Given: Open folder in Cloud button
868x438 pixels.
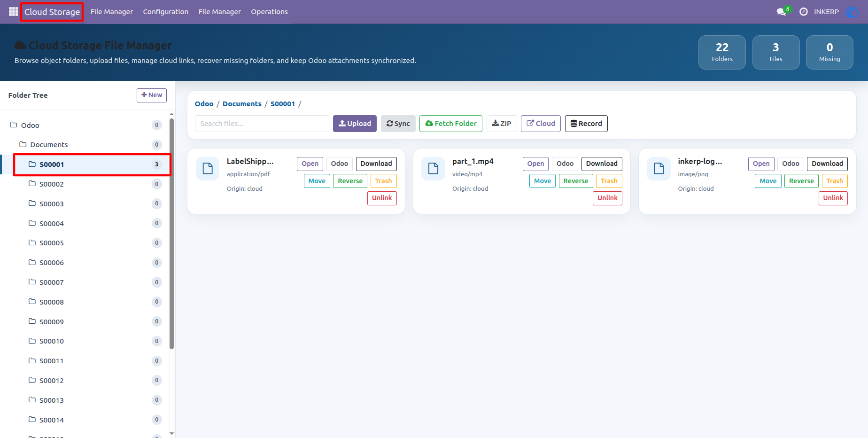Looking at the screenshot, I should pyautogui.click(x=541, y=124).
